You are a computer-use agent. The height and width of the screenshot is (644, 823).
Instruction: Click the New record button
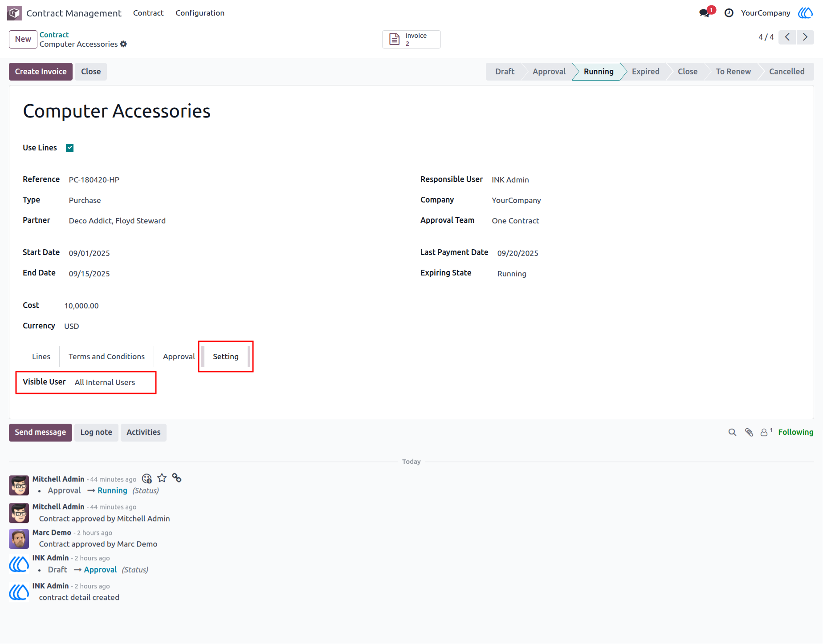(x=23, y=39)
